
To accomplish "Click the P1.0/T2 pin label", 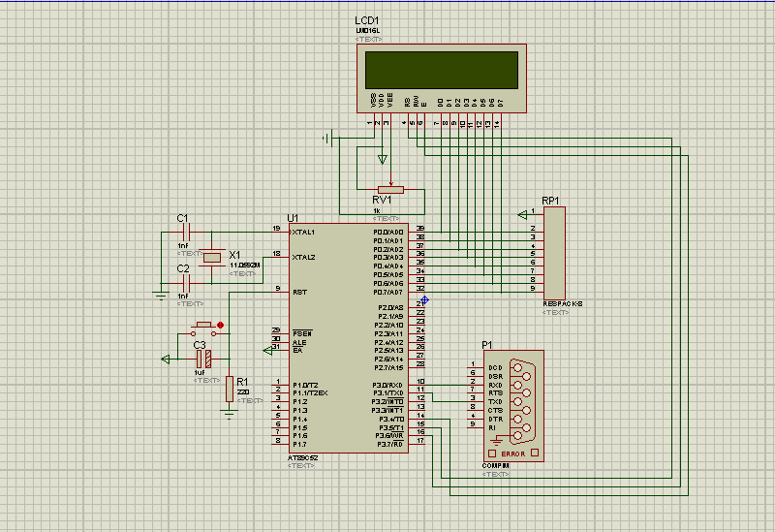I will 305,385.
